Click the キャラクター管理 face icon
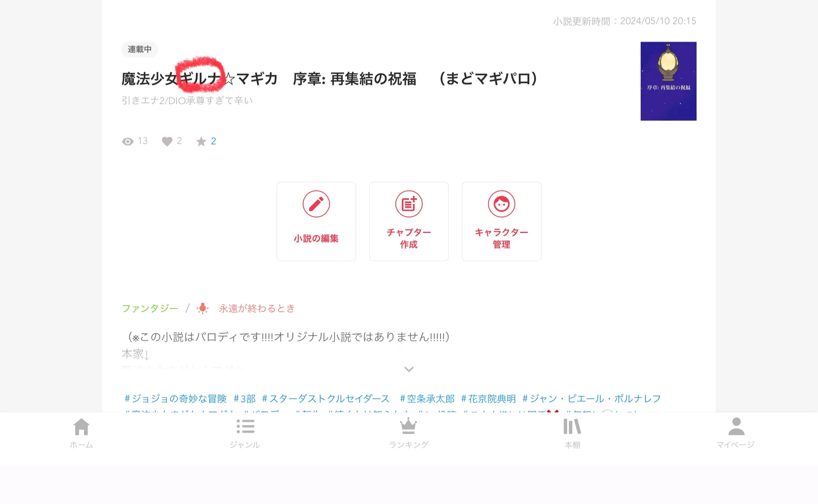 501,204
